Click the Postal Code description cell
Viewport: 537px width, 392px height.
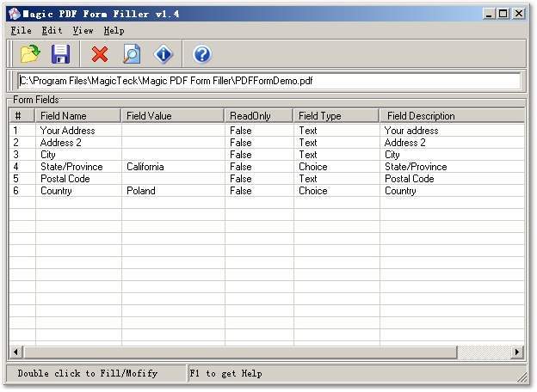(x=410, y=179)
